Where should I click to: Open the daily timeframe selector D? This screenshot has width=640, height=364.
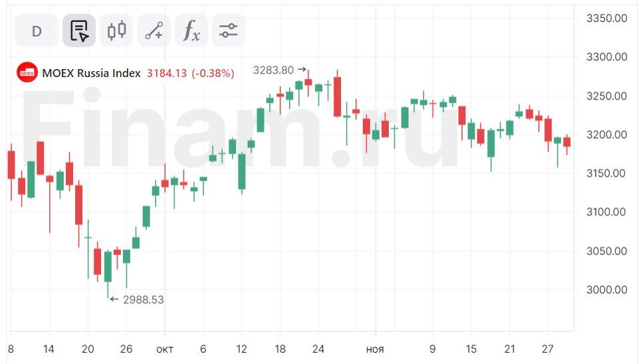tap(37, 31)
